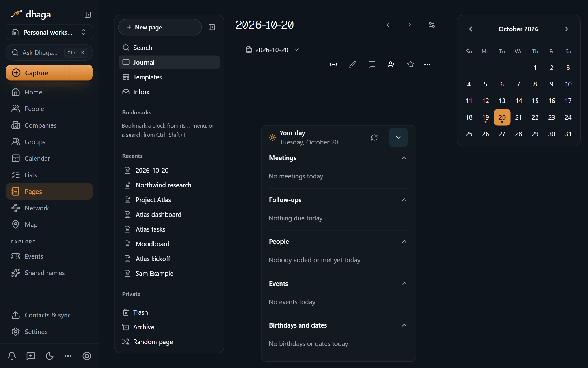Go to Network in sidebar
Screen dimensions: 588x368
[49, 208]
